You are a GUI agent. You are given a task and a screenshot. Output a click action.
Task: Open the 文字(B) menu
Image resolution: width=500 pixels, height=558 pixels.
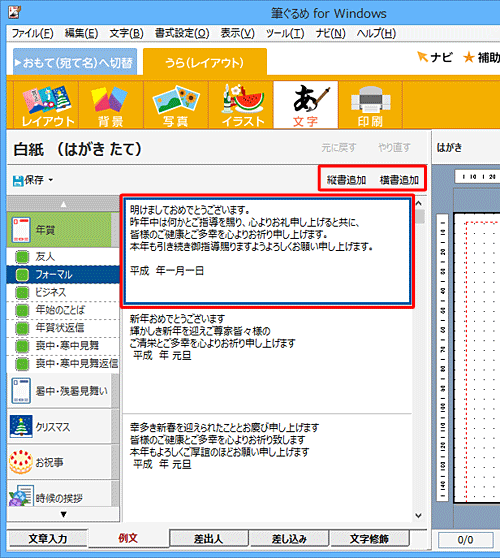click(126, 33)
